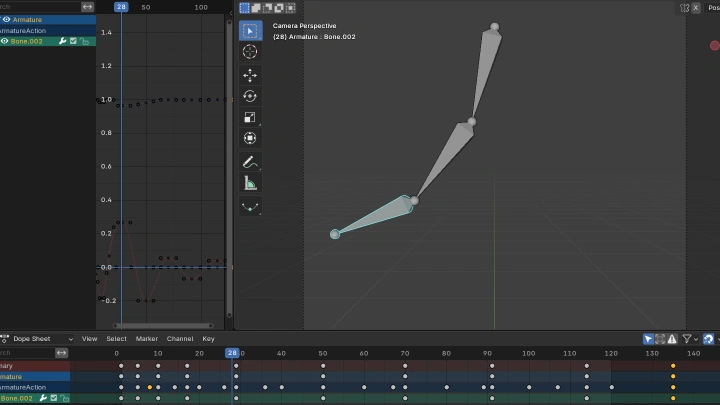Pick the Rotate tool
This screenshot has width=720, height=405.
(x=250, y=96)
